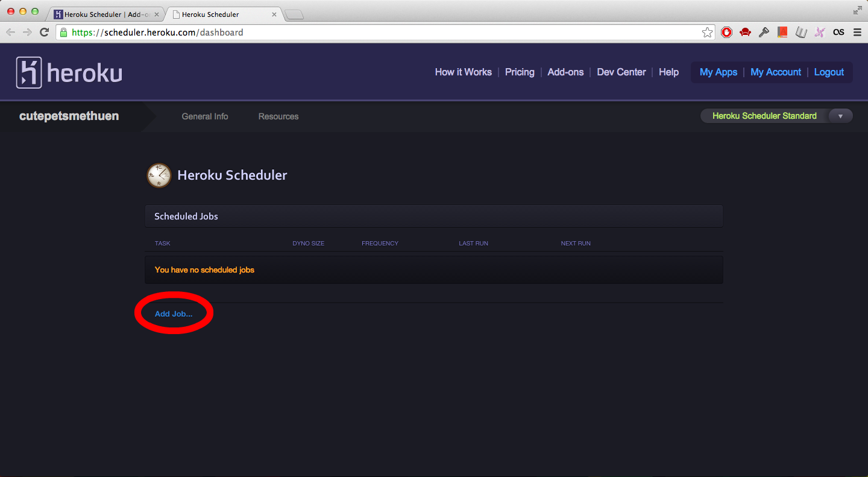Image resolution: width=868 pixels, height=477 pixels.
Task: Open the red dictionary book extension
Action: [x=782, y=33]
